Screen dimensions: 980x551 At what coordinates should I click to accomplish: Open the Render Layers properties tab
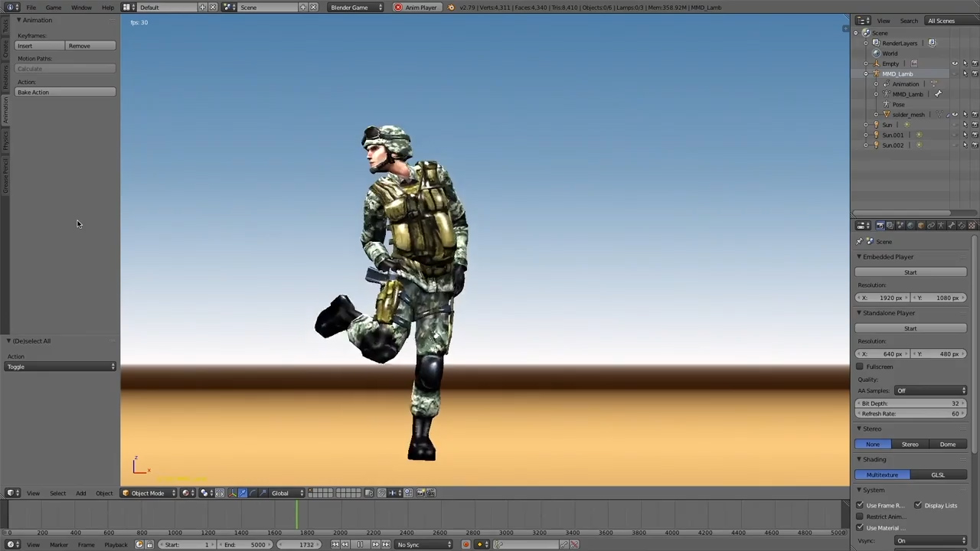(x=890, y=226)
